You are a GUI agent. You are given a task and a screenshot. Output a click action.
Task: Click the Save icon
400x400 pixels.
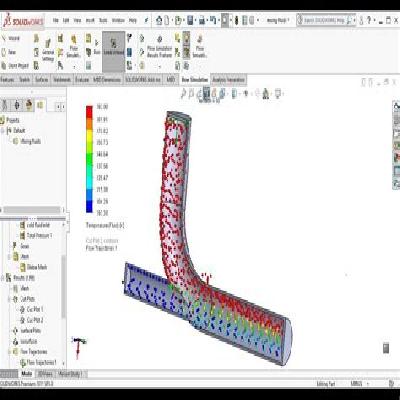point(190,20)
